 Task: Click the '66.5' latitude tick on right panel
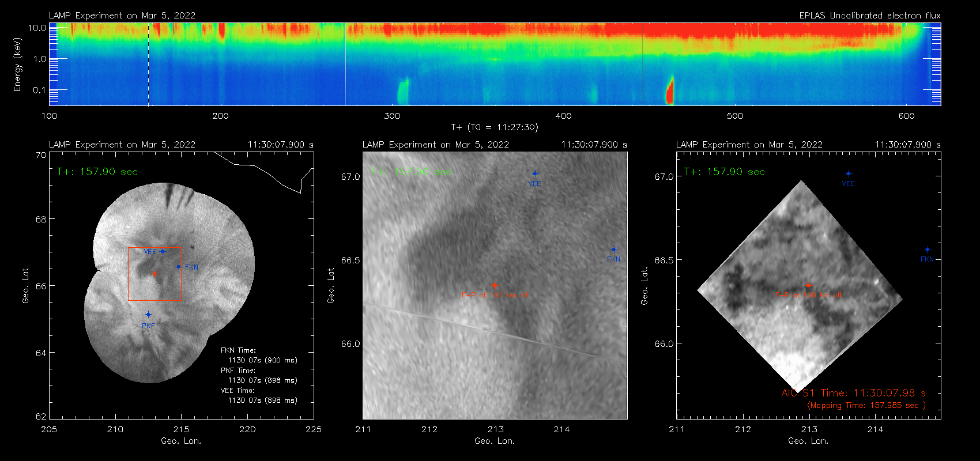pos(664,260)
